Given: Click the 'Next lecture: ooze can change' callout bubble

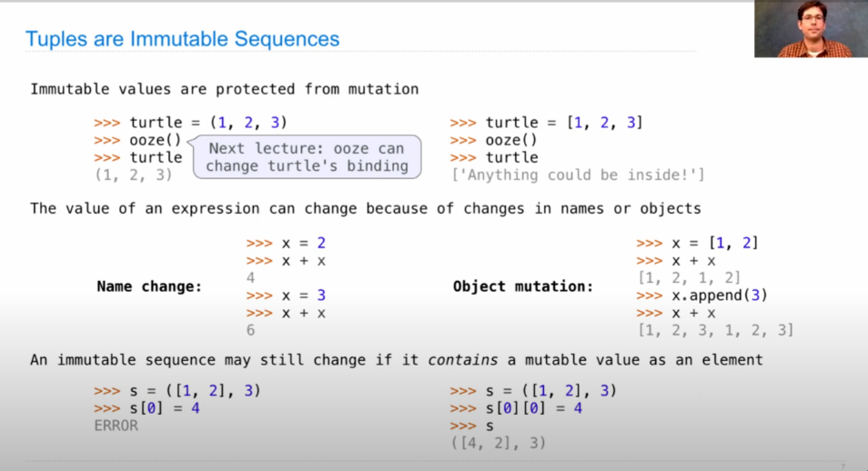Looking at the screenshot, I should (x=308, y=157).
